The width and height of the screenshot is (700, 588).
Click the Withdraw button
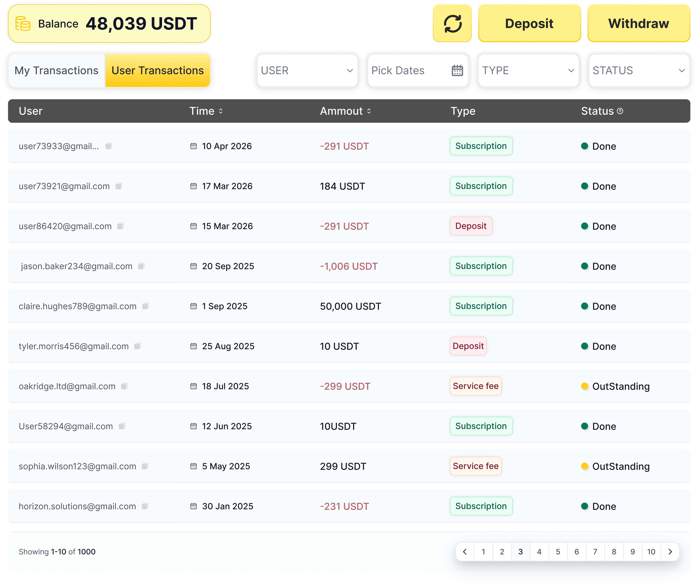point(639,23)
